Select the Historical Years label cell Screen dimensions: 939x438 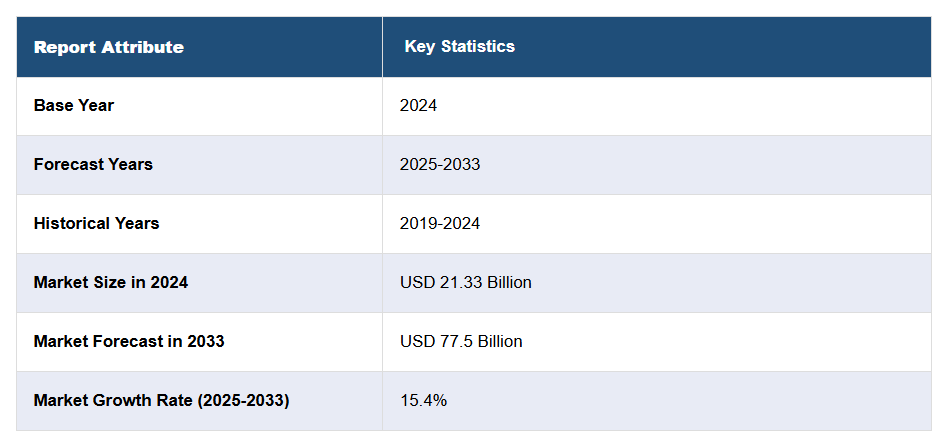96,223
